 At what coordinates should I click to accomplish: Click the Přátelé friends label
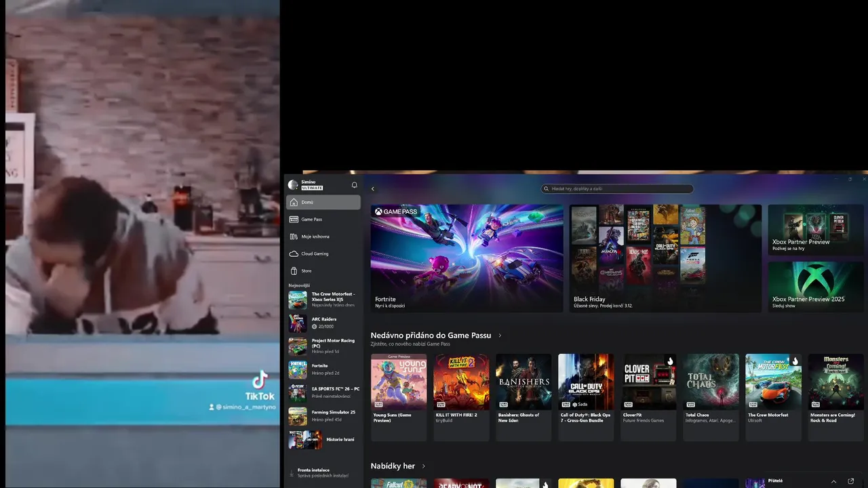click(775, 481)
